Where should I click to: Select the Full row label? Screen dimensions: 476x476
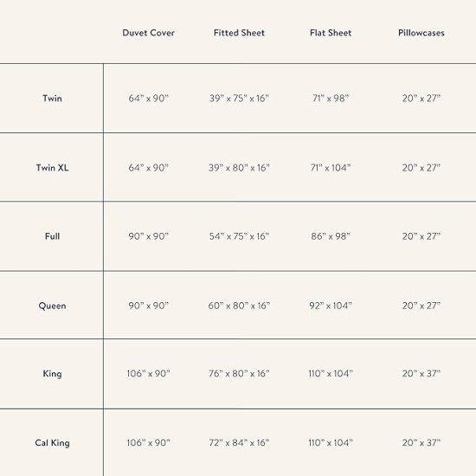tap(52, 236)
